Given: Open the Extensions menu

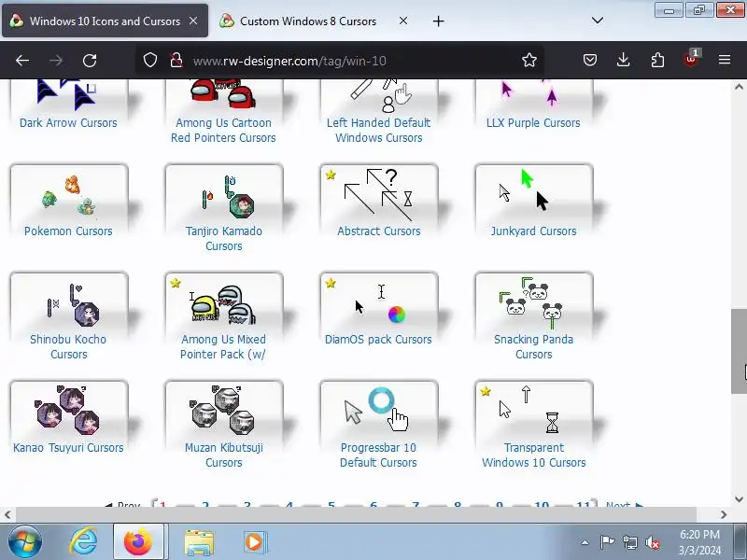Looking at the screenshot, I should click(657, 60).
